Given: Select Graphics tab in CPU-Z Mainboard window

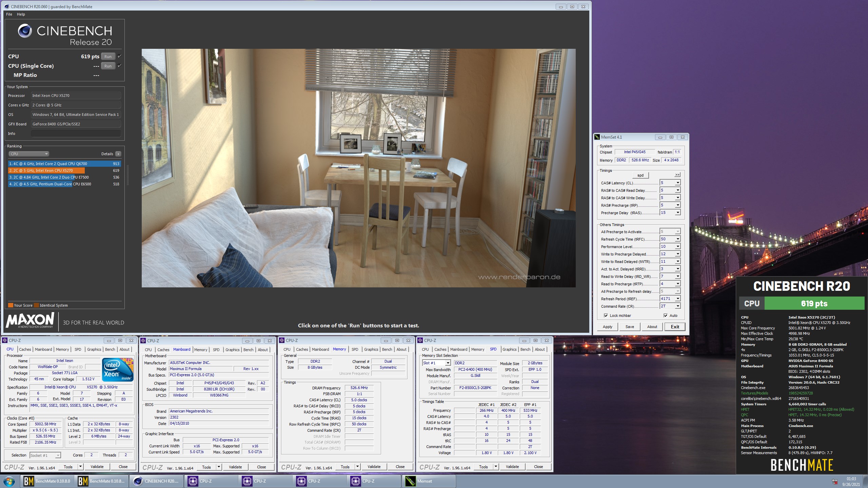Looking at the screenshot, I should [x=233, y=350].
